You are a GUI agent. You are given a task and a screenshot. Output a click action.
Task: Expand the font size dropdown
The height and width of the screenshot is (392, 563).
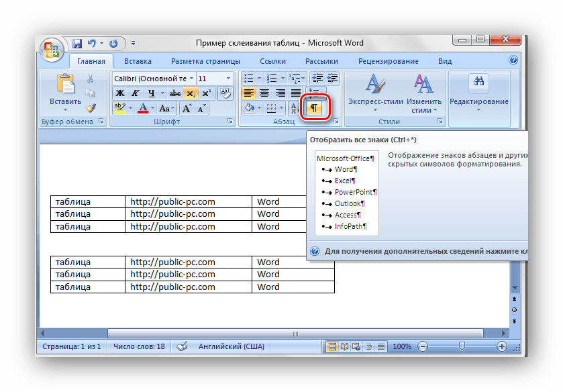pos(229,79)
